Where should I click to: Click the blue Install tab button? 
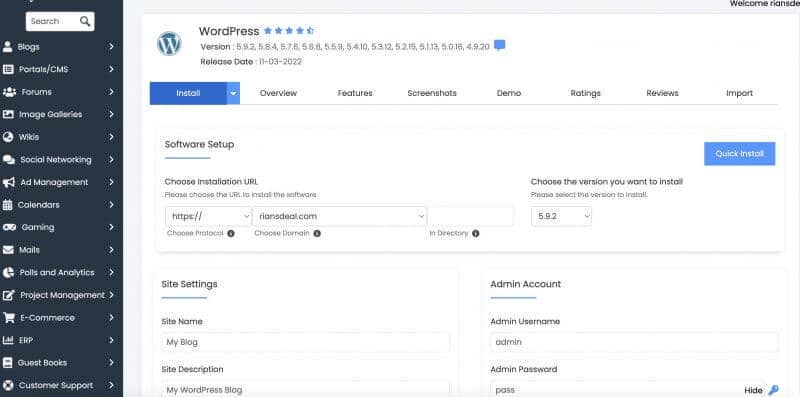[188, 93]
